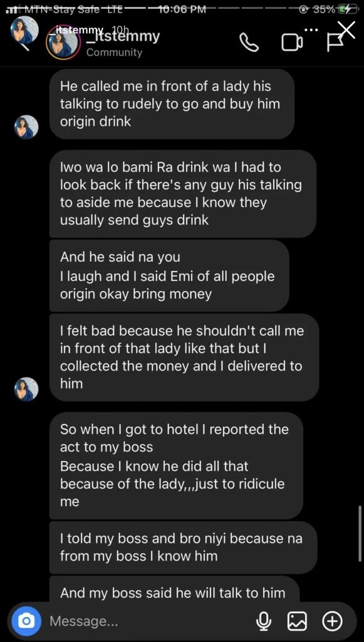Open the photo gallery picker
This screenshot has width=364, height=642.
point(298,621)
